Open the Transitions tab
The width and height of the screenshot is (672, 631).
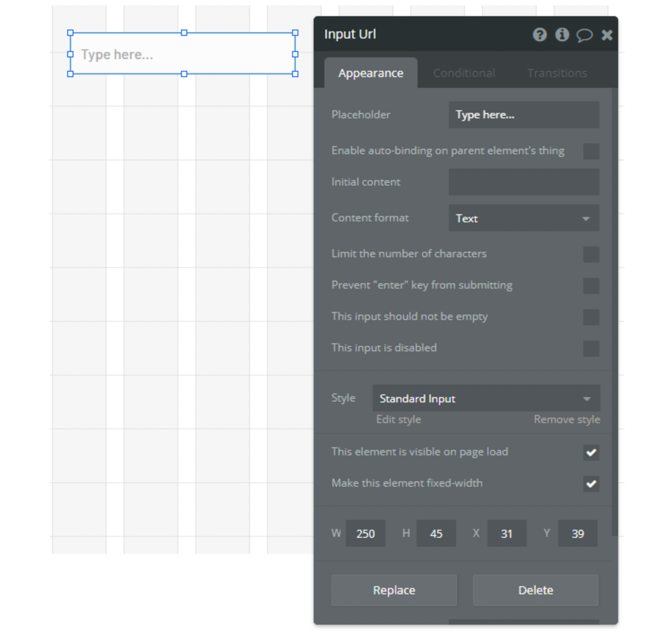tap(557, 73)
